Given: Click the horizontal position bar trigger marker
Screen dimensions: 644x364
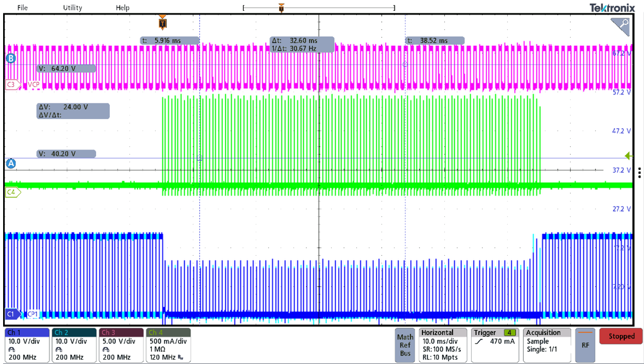Looking at the screenshot, I should tap(281, 8).
